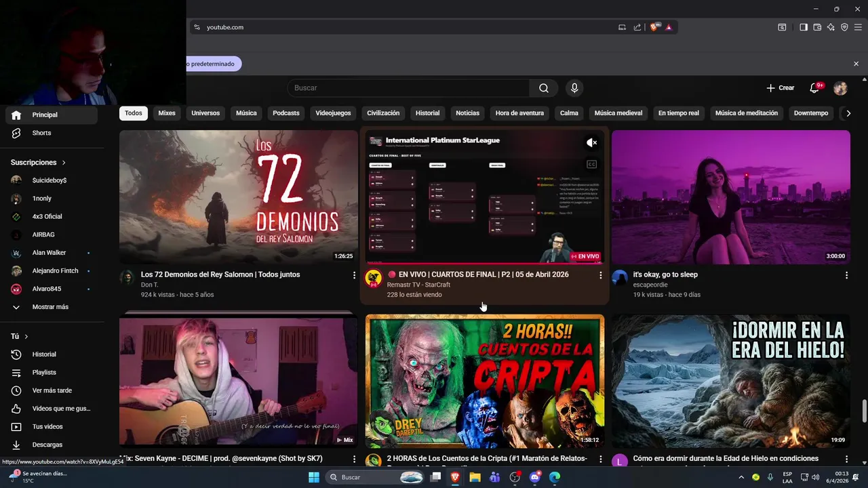Unmute the StarLeague live preview
868x488 pixels.
[591, 142]
